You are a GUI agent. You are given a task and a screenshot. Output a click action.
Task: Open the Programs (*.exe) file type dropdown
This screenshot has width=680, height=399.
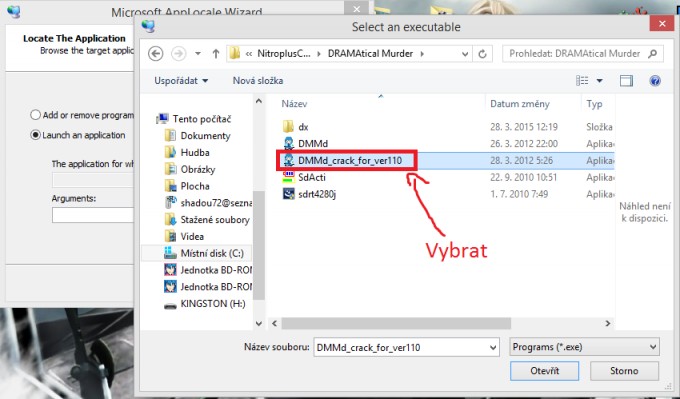(x=584, y=347)
